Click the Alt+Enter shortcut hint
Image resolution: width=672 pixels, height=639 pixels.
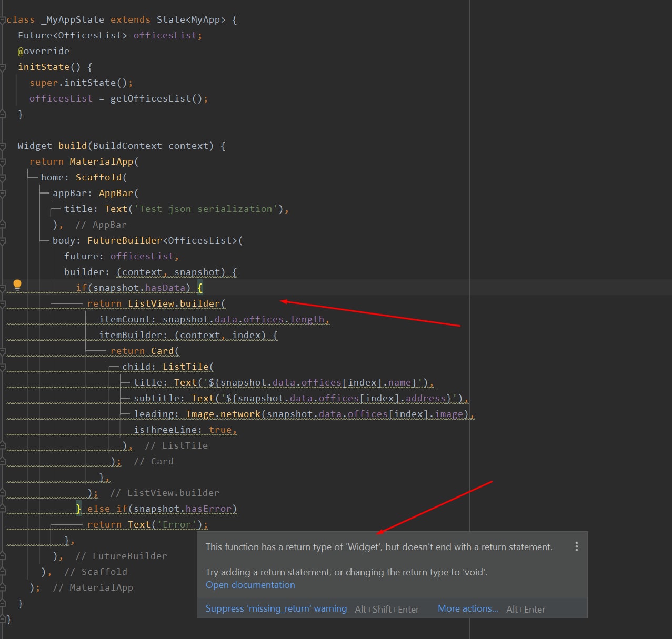tap(526, 609)
